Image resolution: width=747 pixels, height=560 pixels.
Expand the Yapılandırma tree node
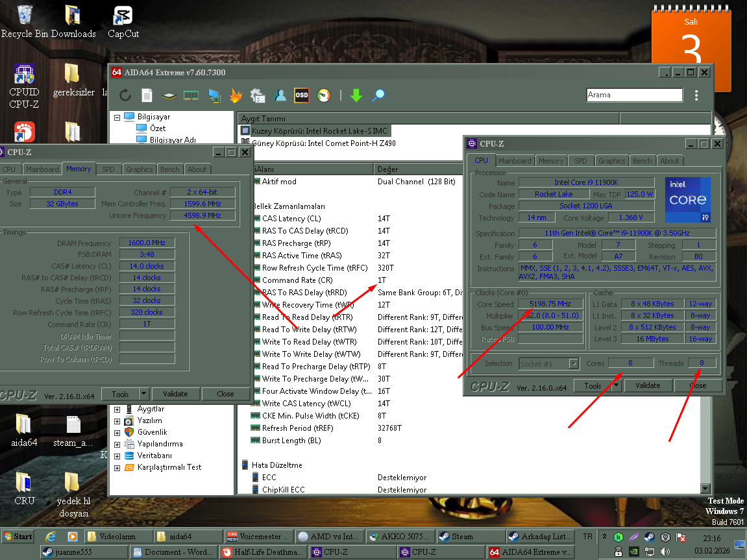tap(117, 444)
